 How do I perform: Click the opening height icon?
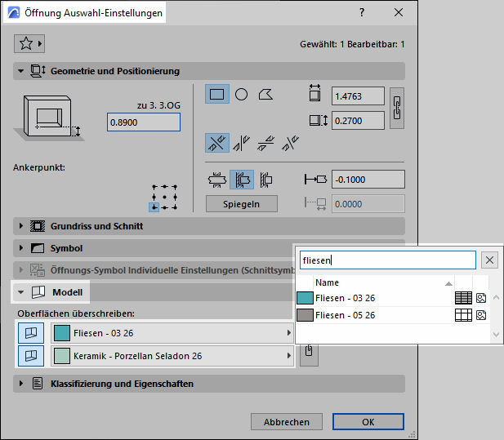pos(319,121)
